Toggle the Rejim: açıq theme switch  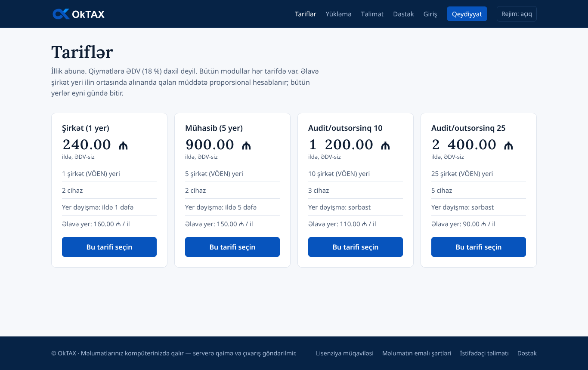(517, 14)
